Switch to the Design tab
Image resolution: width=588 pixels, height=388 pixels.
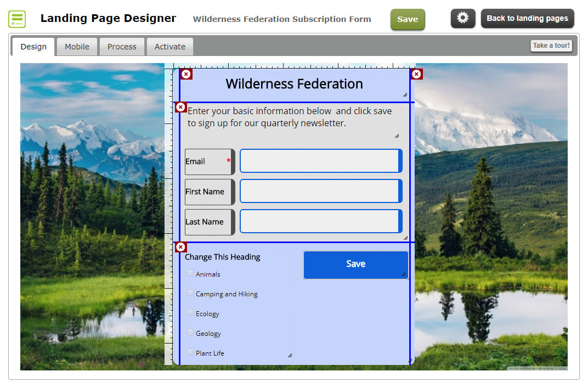coord(34,47)
